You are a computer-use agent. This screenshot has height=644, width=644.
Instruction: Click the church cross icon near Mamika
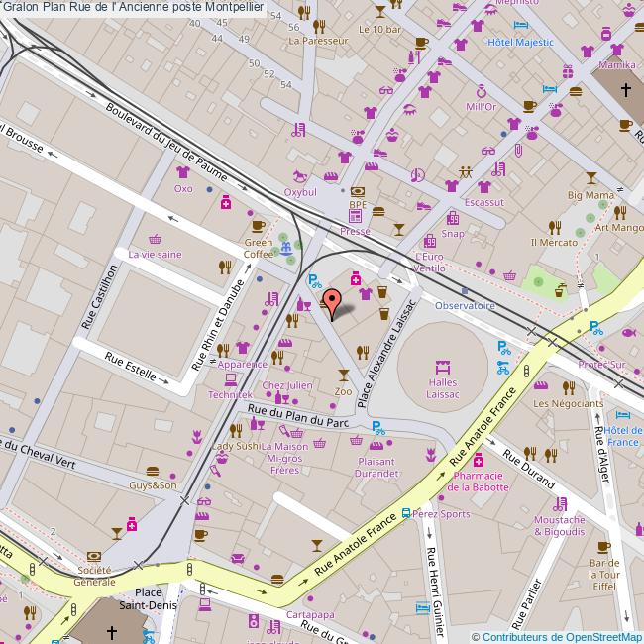click(625, 90)
